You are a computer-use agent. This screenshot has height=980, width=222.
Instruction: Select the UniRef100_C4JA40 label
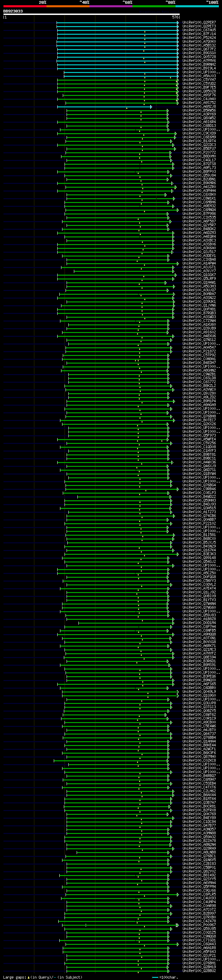point(199,99)
